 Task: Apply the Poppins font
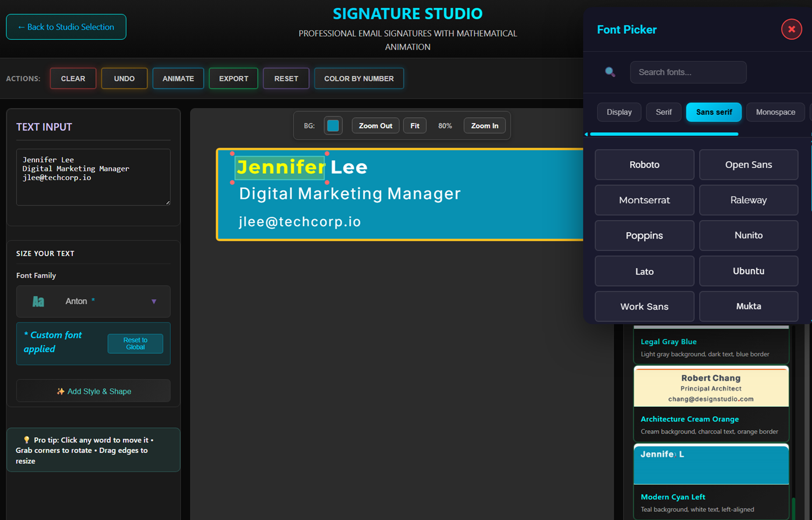pyautogui.click(x=644, y=236)
